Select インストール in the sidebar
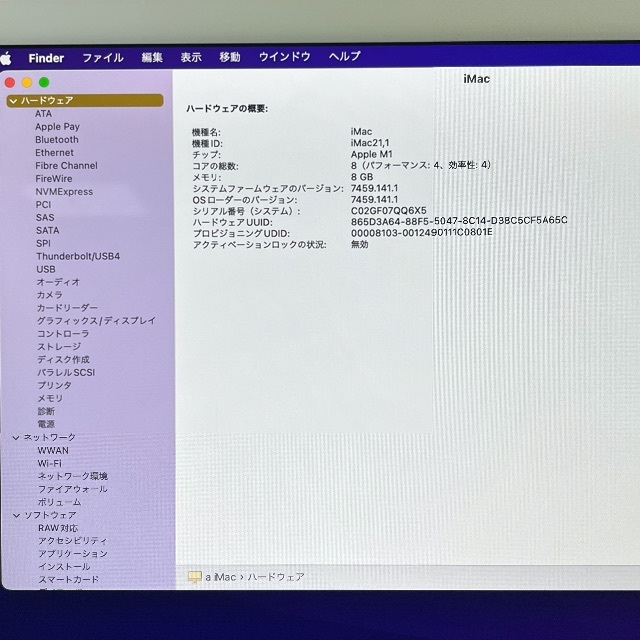Screen dimensions: 640x640 point(64,567)
